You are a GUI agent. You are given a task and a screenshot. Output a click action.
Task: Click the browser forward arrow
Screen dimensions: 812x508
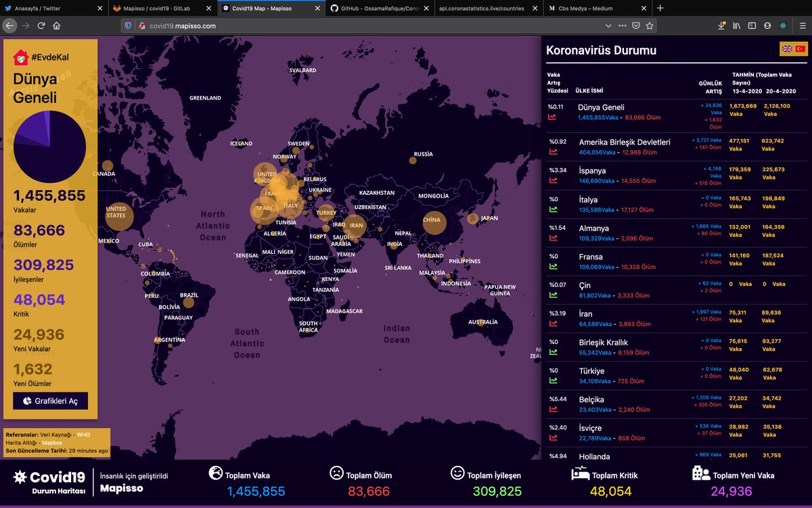pyautogui.click(x=26, y=26)
